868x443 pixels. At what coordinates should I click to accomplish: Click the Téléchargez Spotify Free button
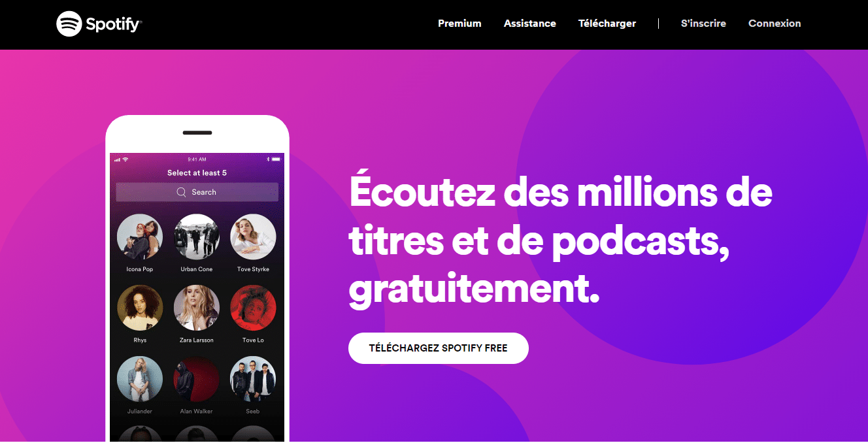(439, 348)
